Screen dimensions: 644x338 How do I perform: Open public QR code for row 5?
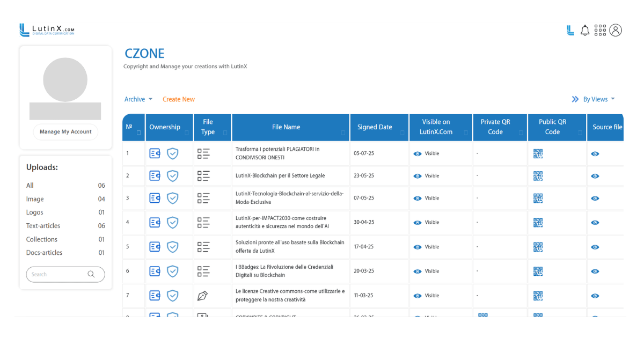(538, 247)
